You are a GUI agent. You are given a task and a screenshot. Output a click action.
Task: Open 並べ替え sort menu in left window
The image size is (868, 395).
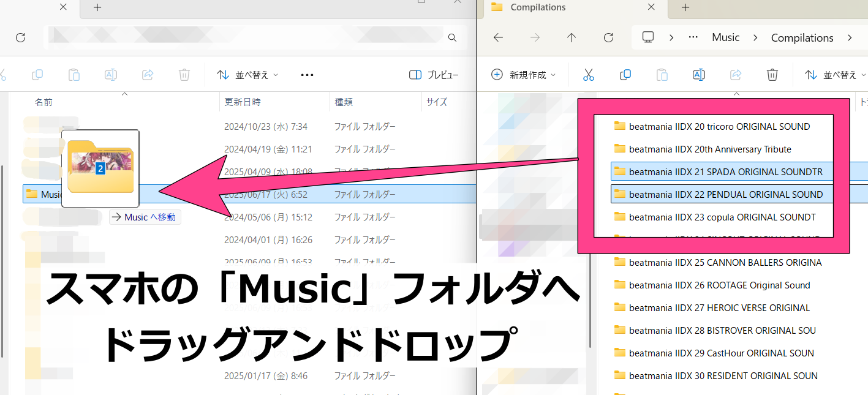tap(247, 75)
